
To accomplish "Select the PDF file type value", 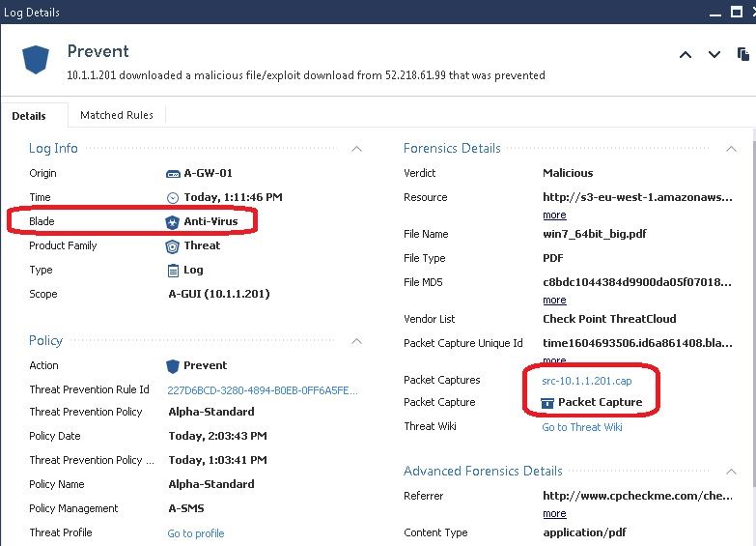I will tap(553, 258).
